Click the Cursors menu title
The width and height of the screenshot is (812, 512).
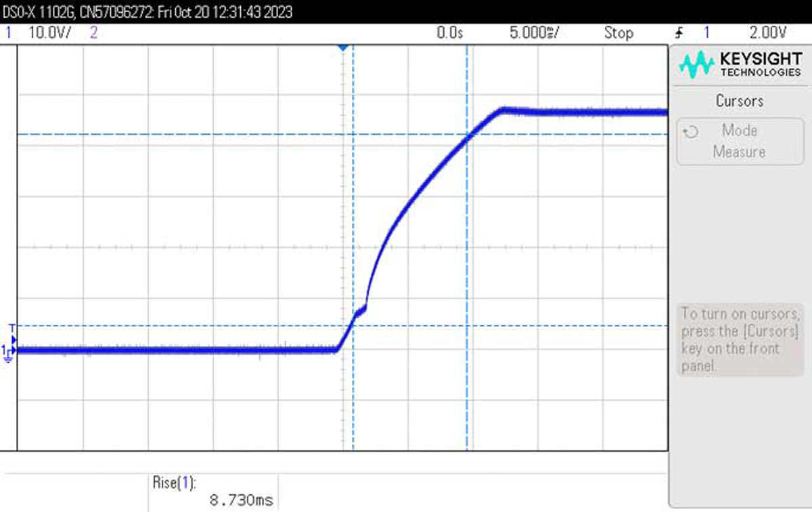740,101
